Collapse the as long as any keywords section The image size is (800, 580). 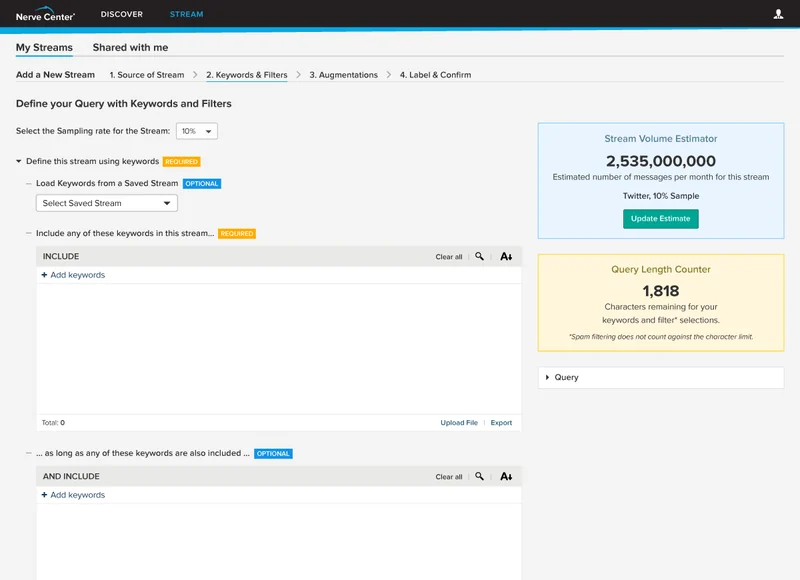coord(29,453)
